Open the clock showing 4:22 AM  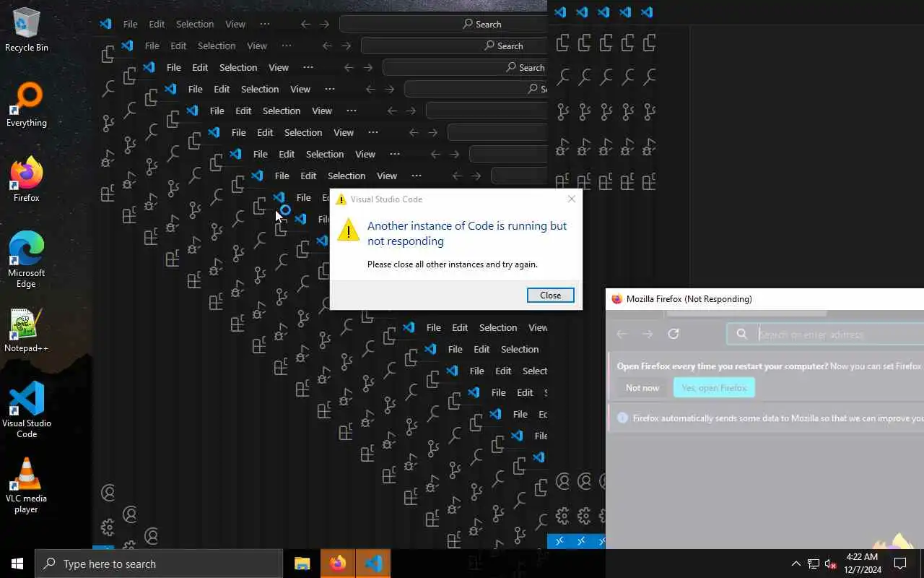point(863,564)
